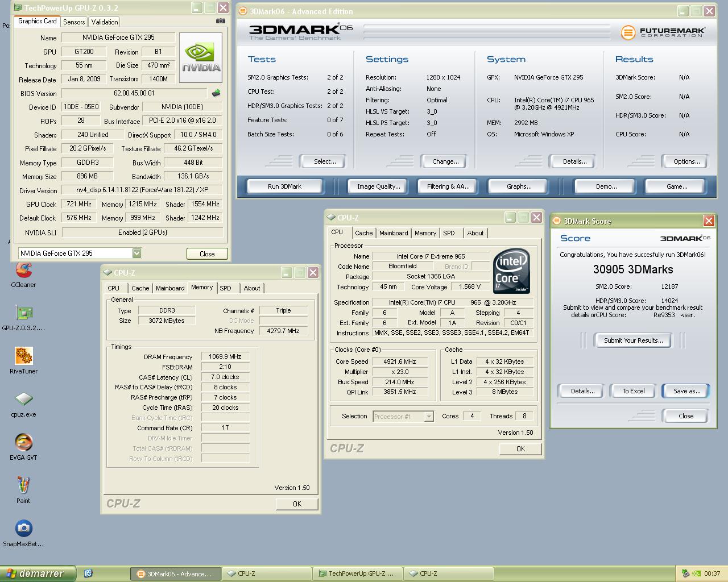Open Graphs in 3DMark06
Image resolution: width=728 pixels, height=582 pixels.
pyautogui.click(x=519, y=186)
